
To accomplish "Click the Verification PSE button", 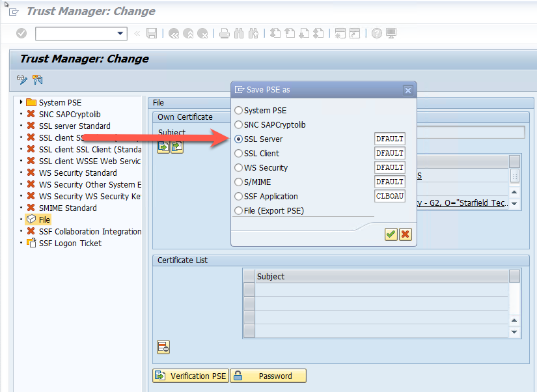I will pyautogui.click(x=191, y=376).
